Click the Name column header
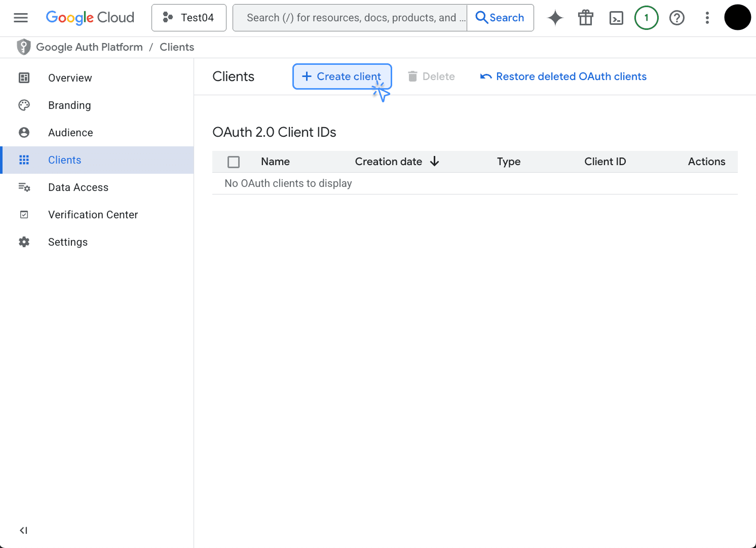756x548 pixels. click(275, 161)
